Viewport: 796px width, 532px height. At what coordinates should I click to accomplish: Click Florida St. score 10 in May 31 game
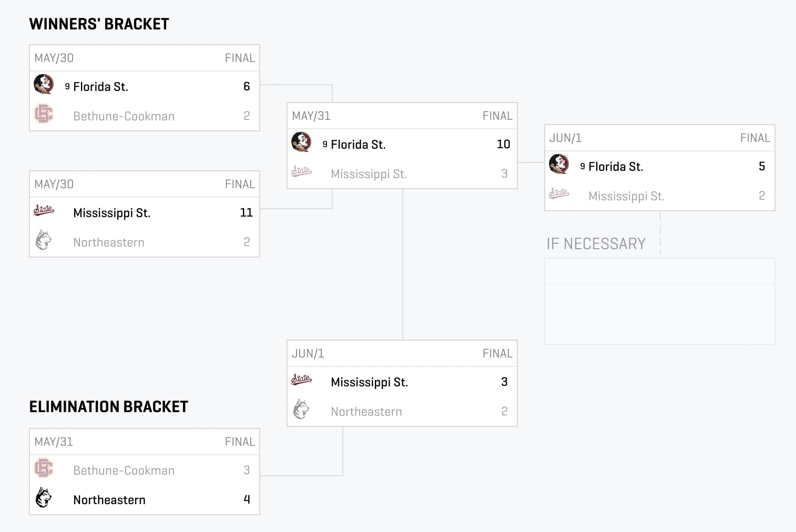pos(504,144)
